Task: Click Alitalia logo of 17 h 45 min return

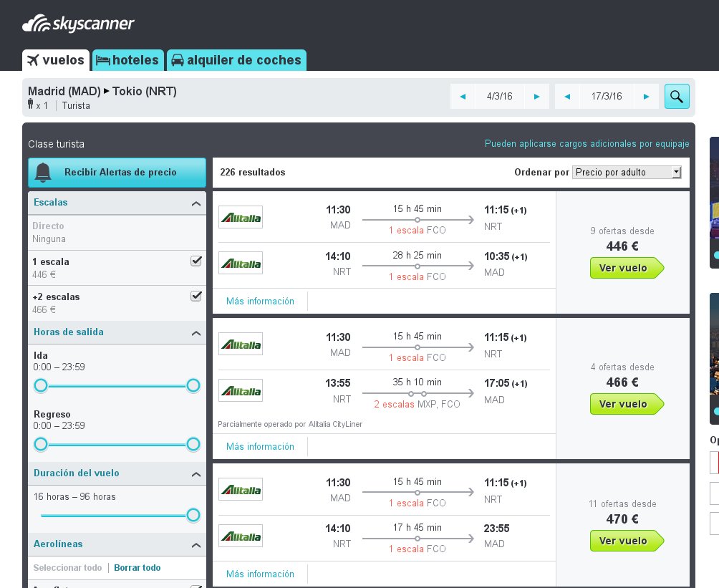Action: click(x=241, y=536)
